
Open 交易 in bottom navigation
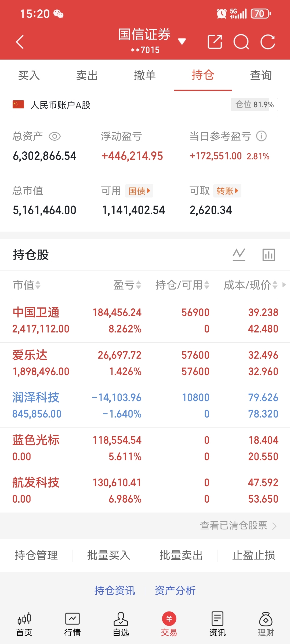(169, 624)
